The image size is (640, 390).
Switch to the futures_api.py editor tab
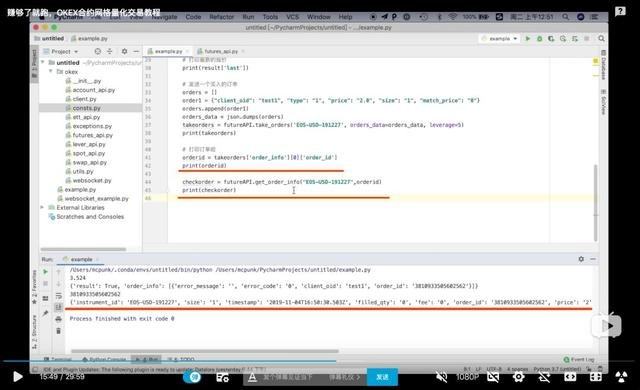(221, 51)
